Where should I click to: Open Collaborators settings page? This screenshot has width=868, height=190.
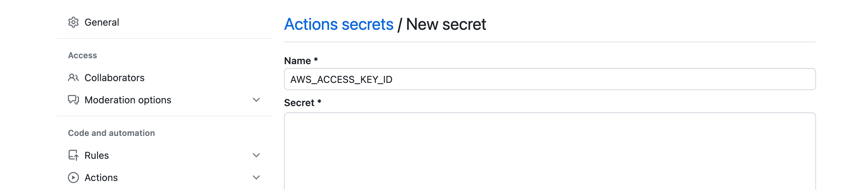(x=115, y=78)
